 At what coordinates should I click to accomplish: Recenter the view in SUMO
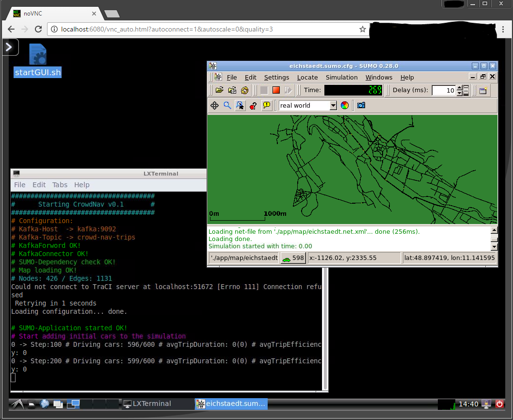point(215,105)
